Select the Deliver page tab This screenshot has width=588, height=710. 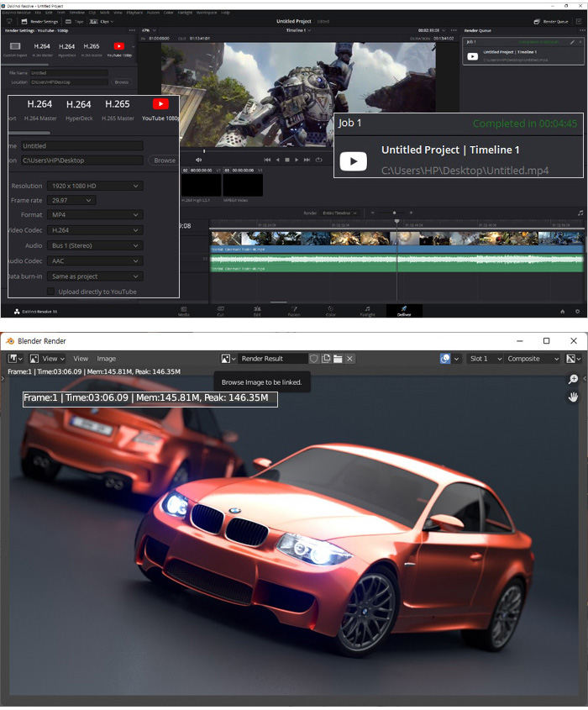pos(404,311)
